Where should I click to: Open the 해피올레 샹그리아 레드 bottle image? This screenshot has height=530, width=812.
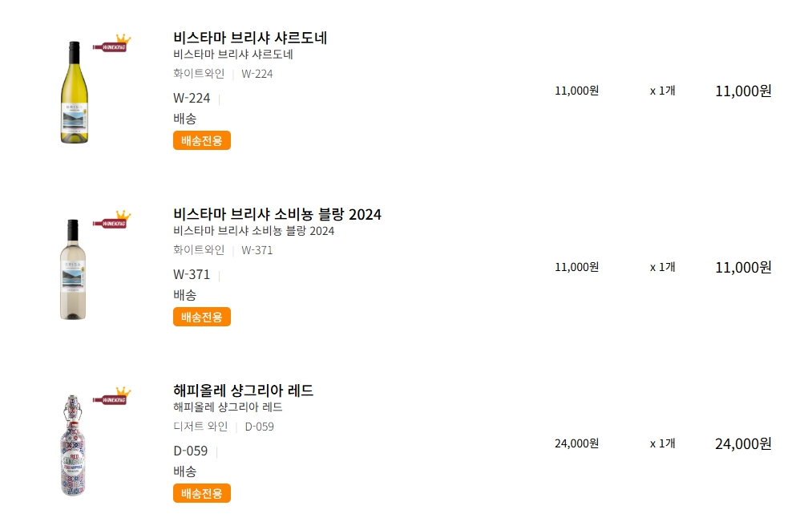coord(74,445)
